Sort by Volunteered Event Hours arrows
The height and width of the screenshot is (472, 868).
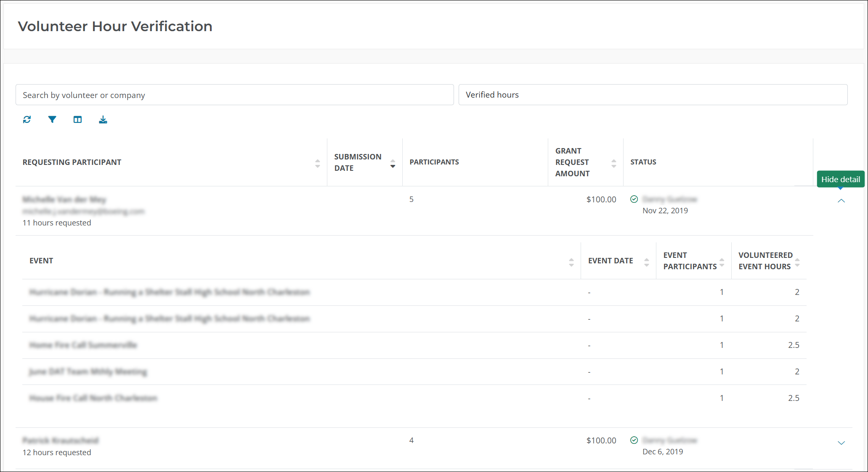click(797, 263)
